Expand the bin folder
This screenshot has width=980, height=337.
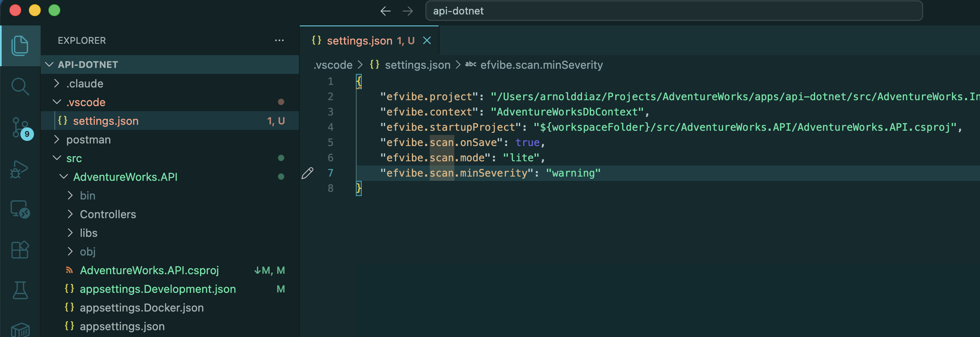pos(70,195)
